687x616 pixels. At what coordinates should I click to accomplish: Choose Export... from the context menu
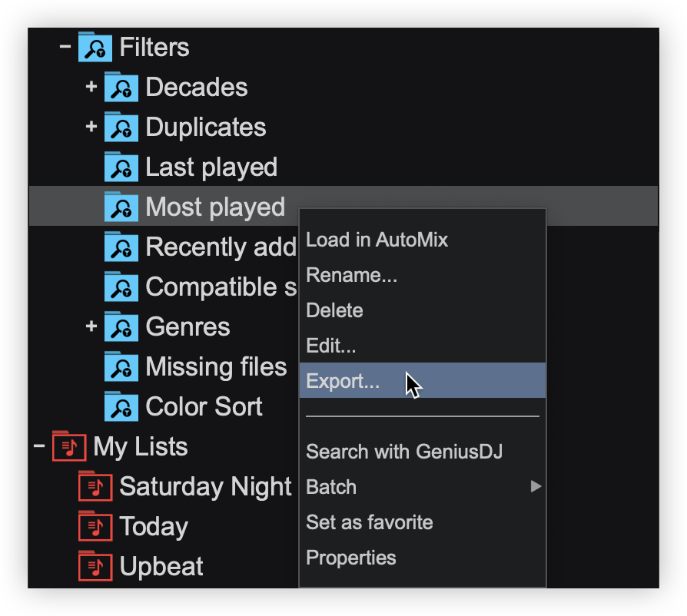(343, 381)
